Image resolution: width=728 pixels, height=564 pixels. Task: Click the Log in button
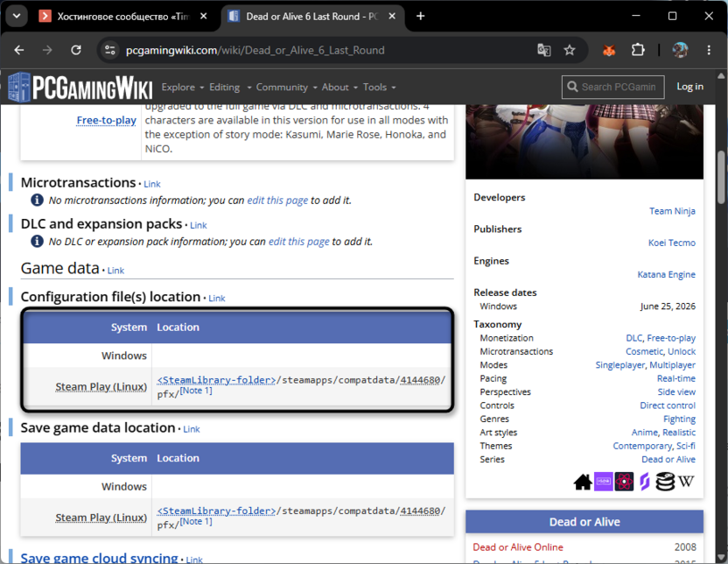point(689,87)
